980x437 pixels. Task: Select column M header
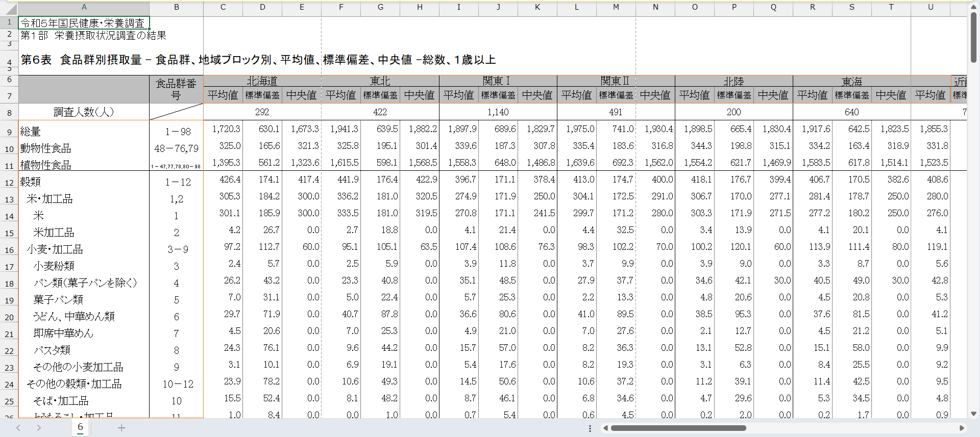[x=616, y=7]
